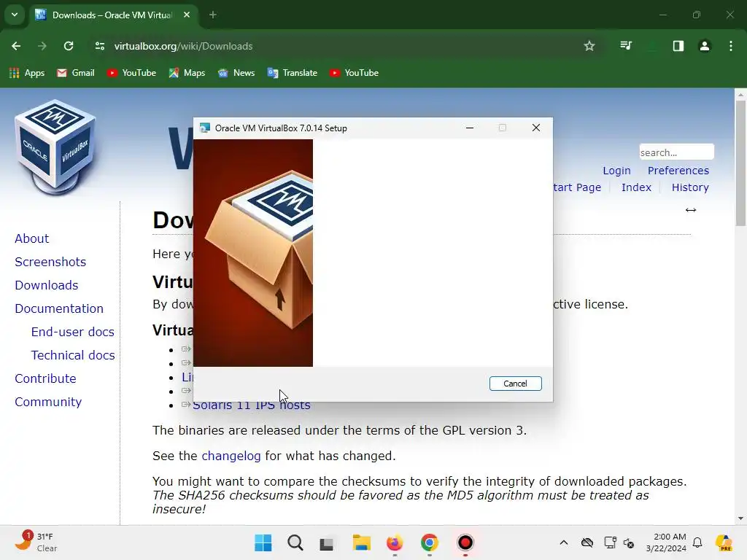Click the address bar URL
Screen dimensions: 747x560
pyautogui.click(x=183, y=46)
